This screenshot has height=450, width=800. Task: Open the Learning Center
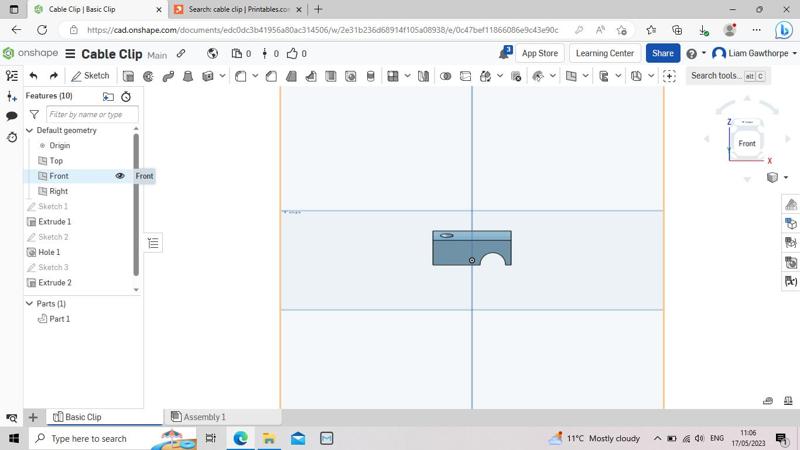click(604, 53)
